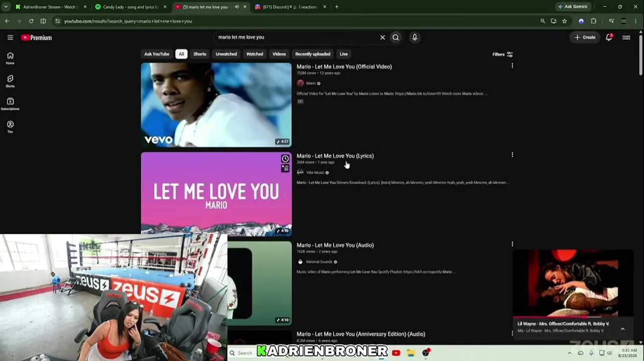This screenshot has height=361, width=644.
Task: Open more options for Lyrics result
Action: pyautogui.click(x=512, y=155)
